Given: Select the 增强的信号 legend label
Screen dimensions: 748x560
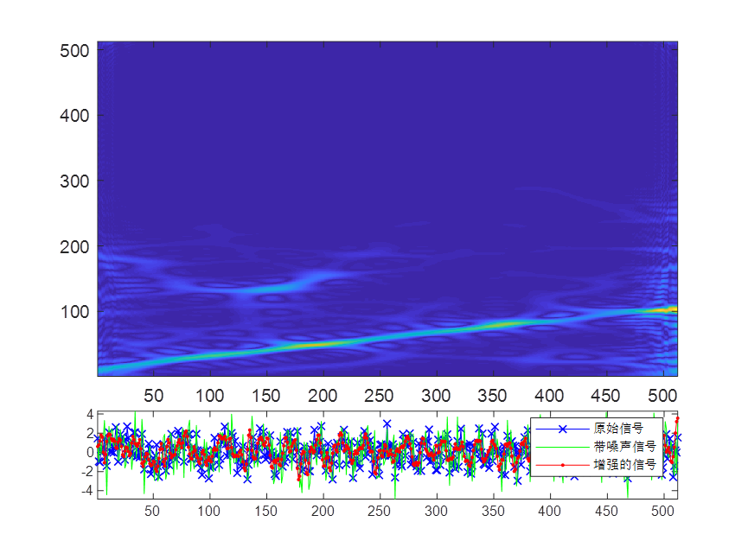Looking at the screenshot, I should click(624, 465).
